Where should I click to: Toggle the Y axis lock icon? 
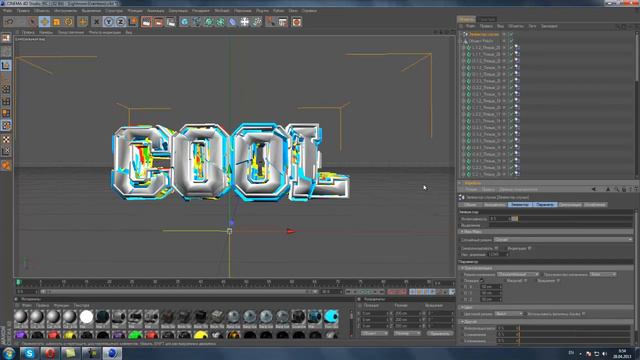click(x=109, y=22)
